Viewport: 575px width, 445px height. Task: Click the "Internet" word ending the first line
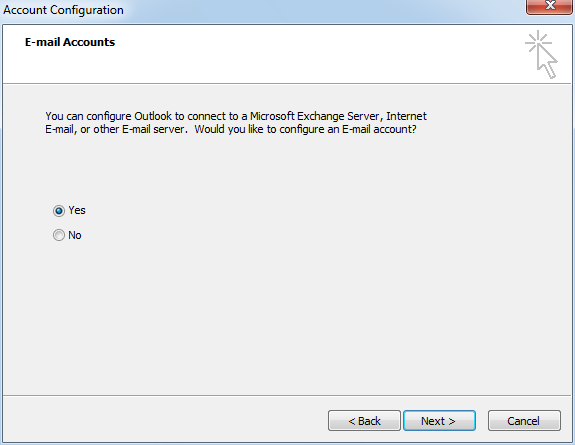(406, 116)
